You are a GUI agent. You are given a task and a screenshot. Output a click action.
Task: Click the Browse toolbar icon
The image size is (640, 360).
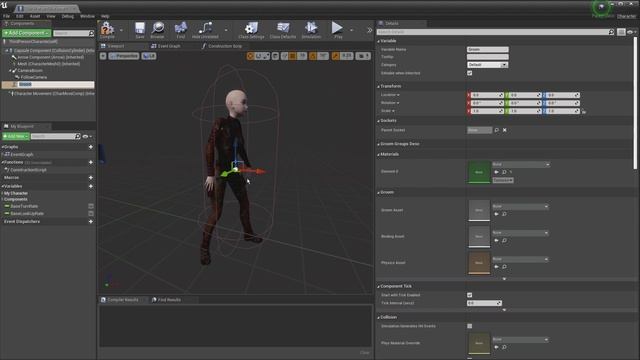pos(158,29)
